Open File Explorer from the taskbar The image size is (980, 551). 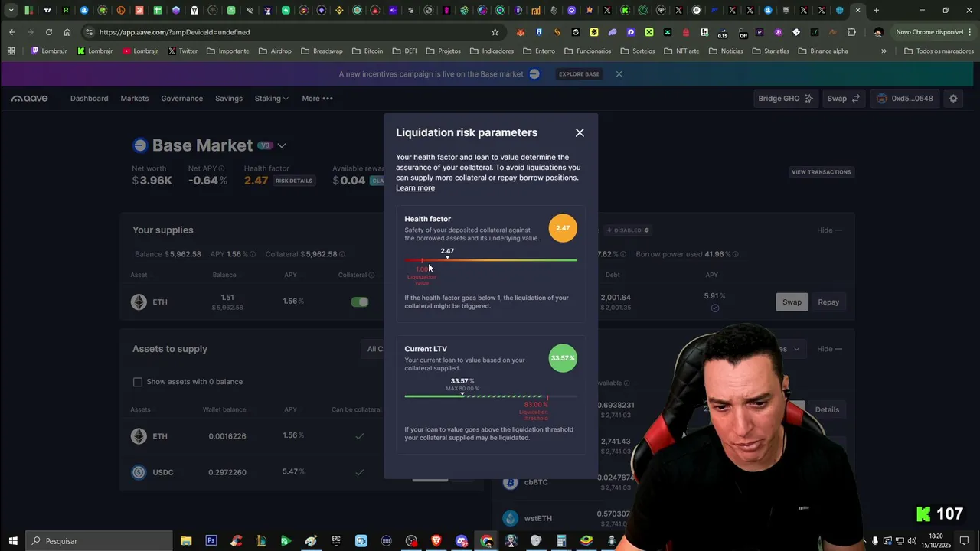186,541
